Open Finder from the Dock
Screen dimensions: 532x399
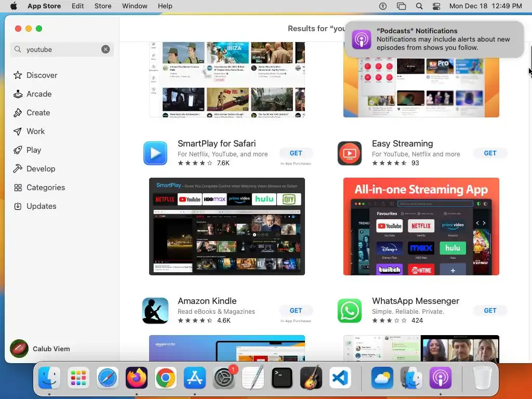pos(49,378)
